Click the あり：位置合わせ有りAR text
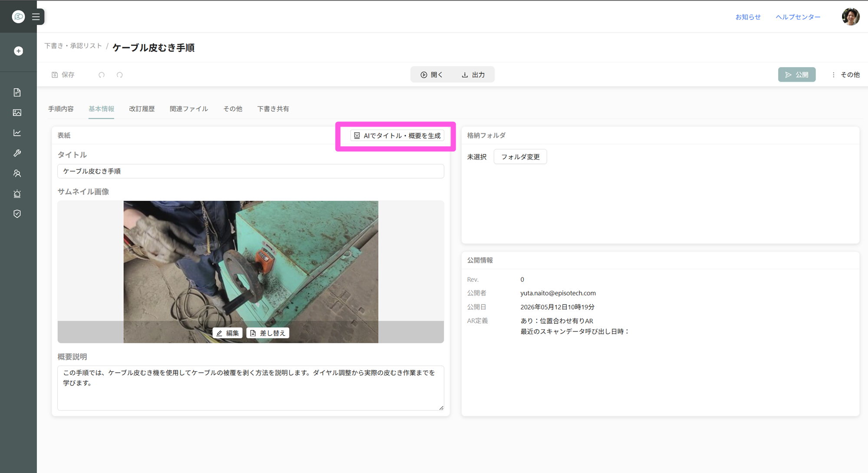Viewport: 868px width, 473px height. 557,321
